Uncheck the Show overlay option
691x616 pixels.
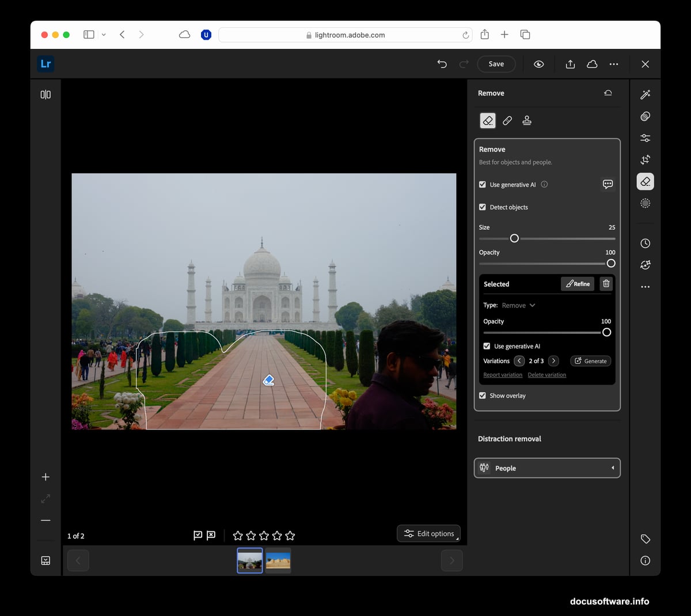coord(482,396)
